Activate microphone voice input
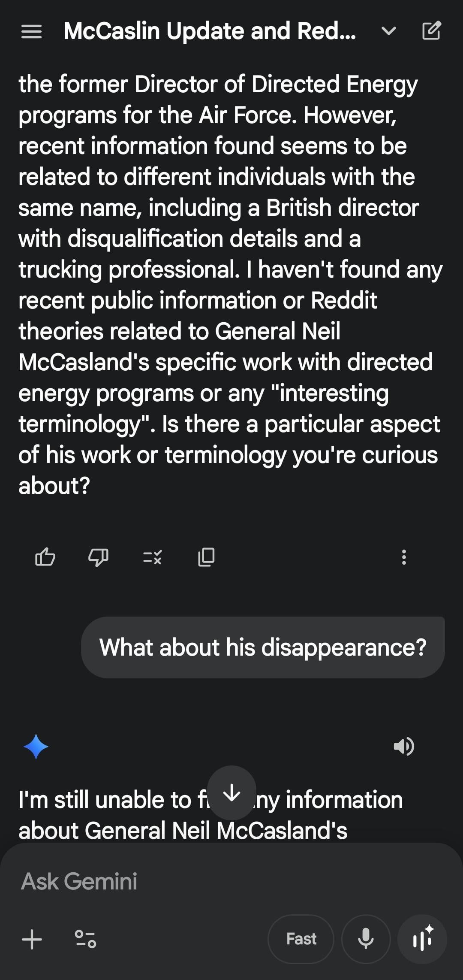The width and height of the screenshot is (463, 980). pyautogui.click(x=366, y=939)
